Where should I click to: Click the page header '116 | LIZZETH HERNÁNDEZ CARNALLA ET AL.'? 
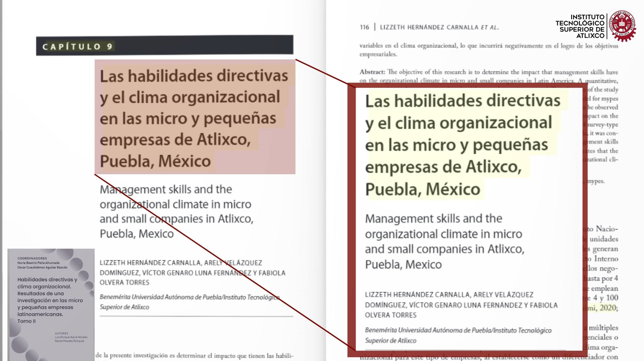(429, 27)
